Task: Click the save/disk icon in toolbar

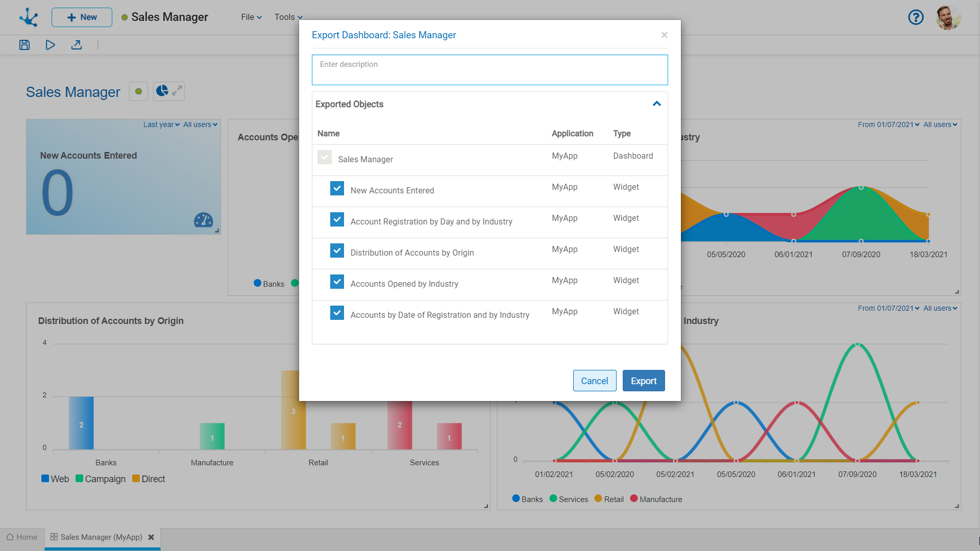Action: click(x=25, y=46)
